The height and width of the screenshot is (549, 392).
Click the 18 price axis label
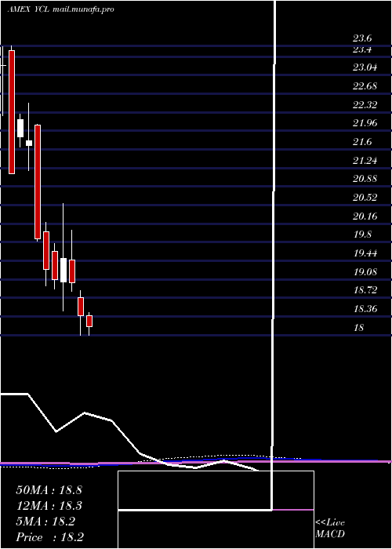(359, 328)
